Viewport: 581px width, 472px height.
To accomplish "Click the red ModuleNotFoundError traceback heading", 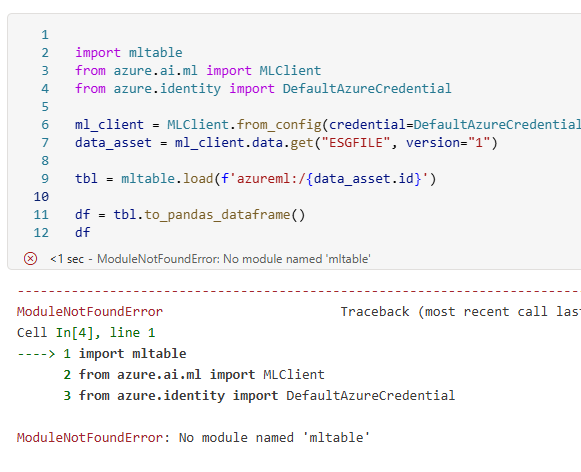I will click(90, 312).
